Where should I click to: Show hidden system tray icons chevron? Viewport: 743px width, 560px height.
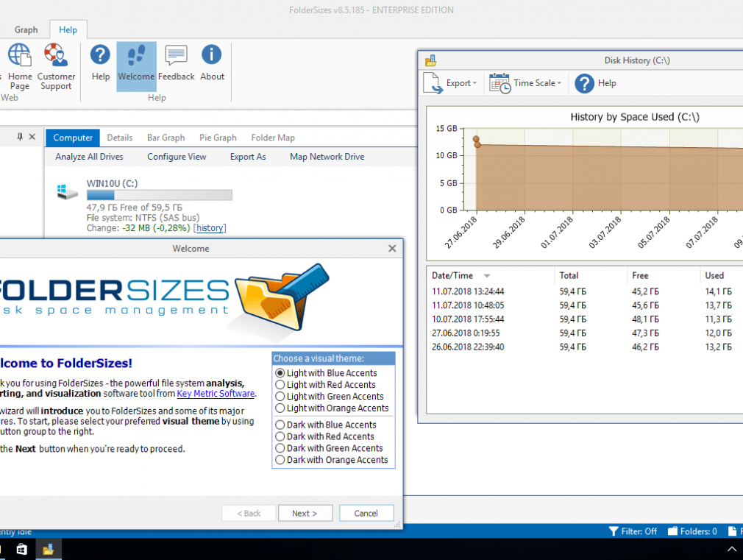pyautogui.click(x=732, y=549)
